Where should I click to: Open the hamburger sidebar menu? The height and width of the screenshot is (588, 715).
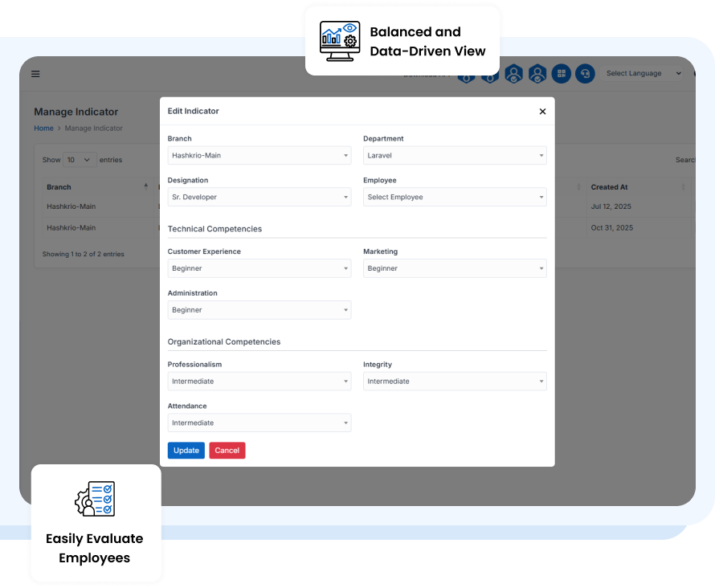pos(35,74)
